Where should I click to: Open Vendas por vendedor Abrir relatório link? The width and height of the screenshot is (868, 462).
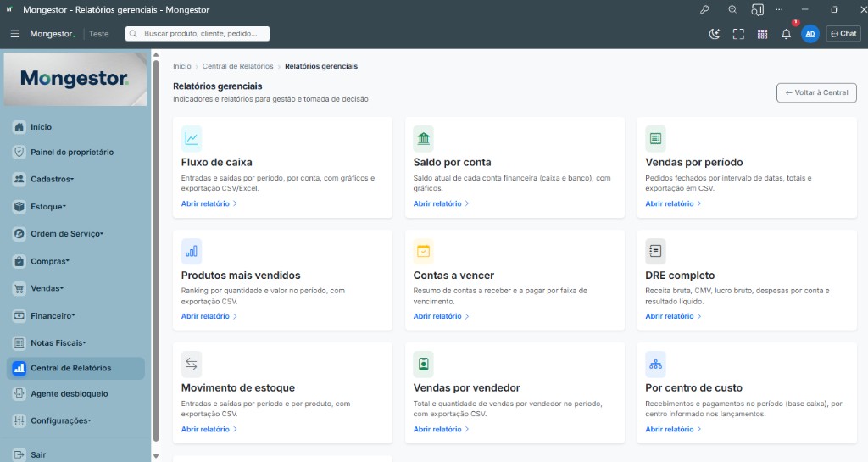pos(441,429)
